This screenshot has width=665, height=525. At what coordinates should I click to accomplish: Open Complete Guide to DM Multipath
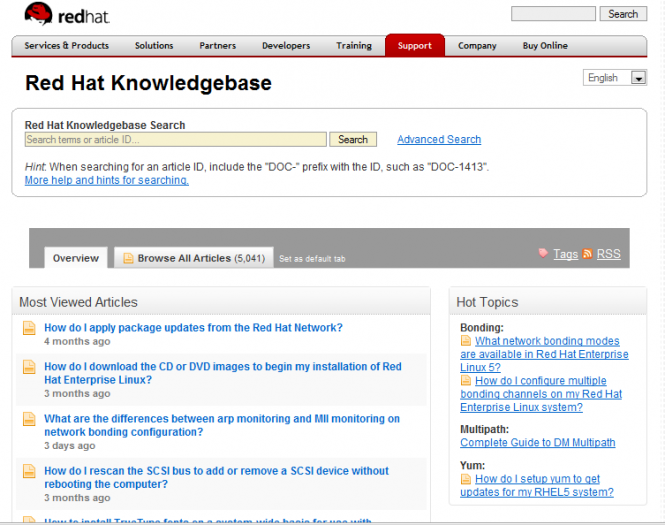538,443
